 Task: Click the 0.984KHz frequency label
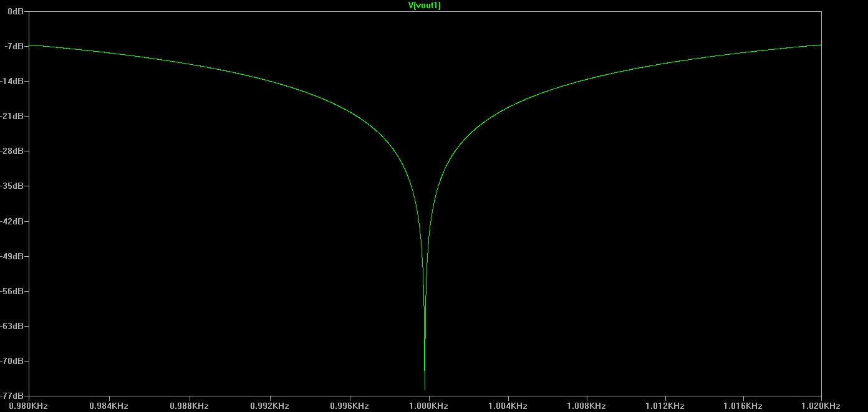point(109,406)
